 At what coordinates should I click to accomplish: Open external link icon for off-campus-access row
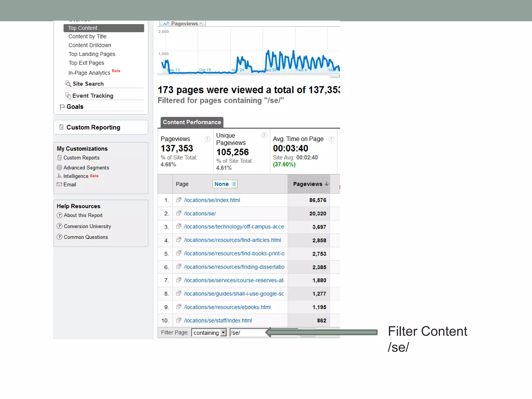[x=179, y=226]
